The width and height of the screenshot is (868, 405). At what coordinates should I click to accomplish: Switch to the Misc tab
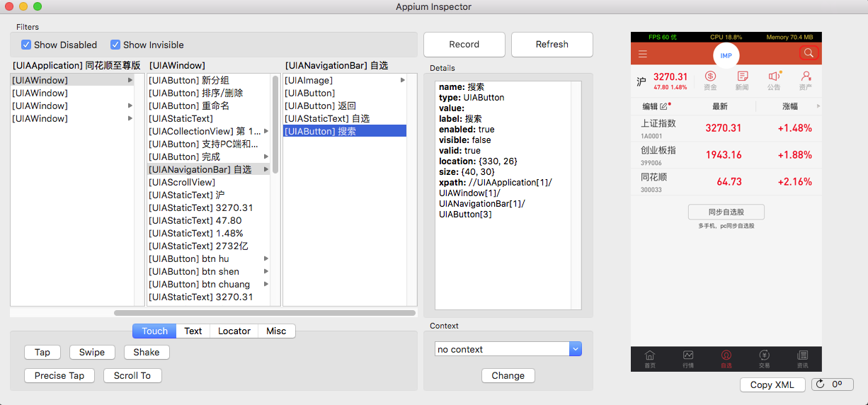point(277,331)
